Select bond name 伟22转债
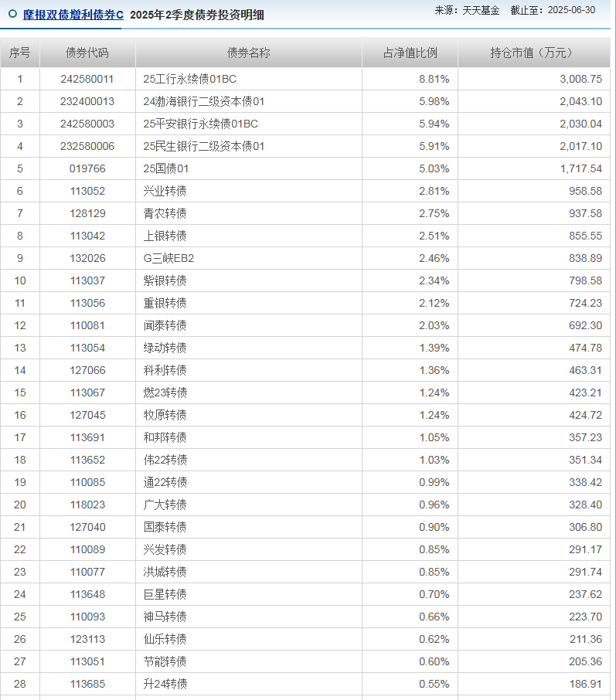This screenshot has height=700, width=616. coord(165,460)
